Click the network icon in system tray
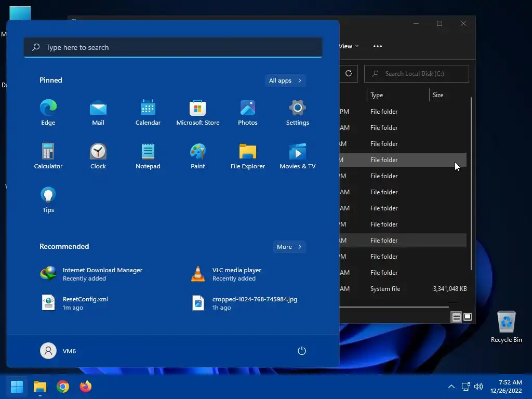532x399 pixels. coord(466,387)
